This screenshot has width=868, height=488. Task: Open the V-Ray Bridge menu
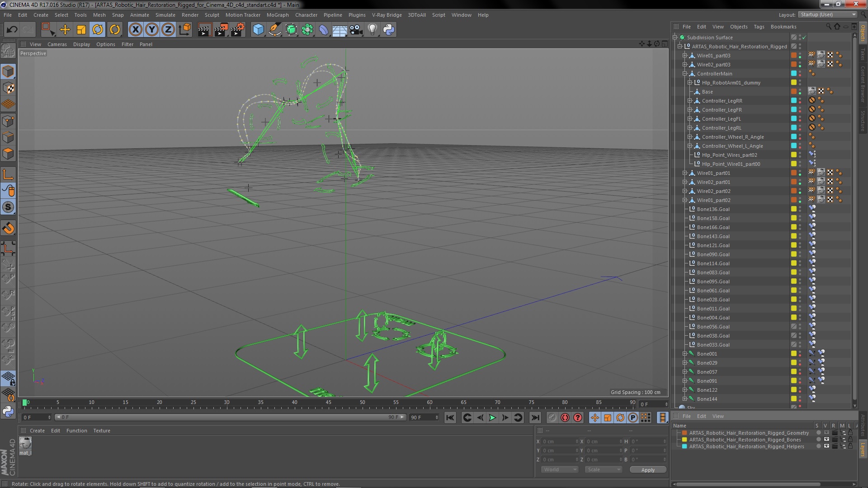(387, 15)
